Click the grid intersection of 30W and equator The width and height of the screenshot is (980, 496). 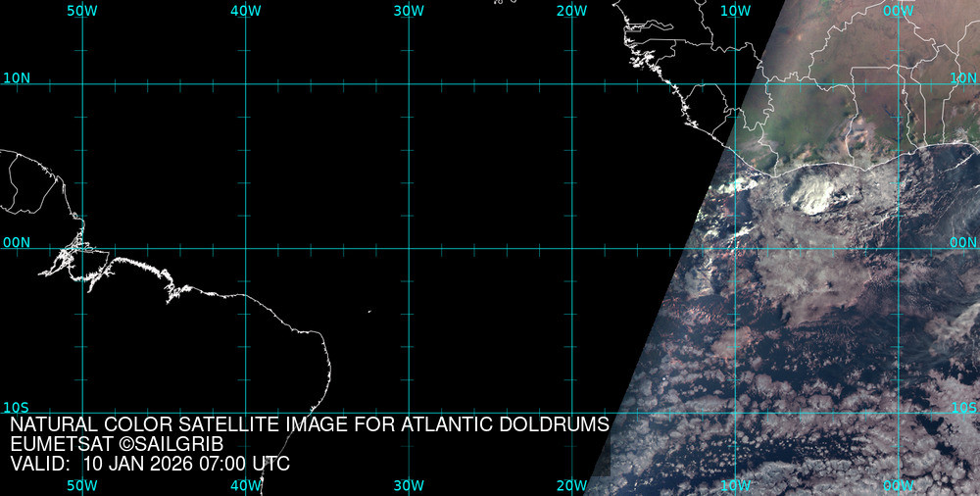click(x=408, y=248)
